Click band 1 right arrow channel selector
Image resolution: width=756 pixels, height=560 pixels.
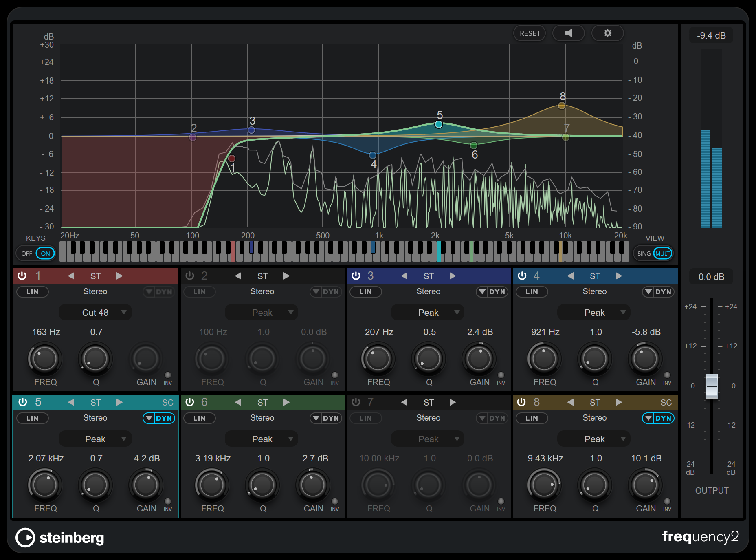(x=119, y=276)
